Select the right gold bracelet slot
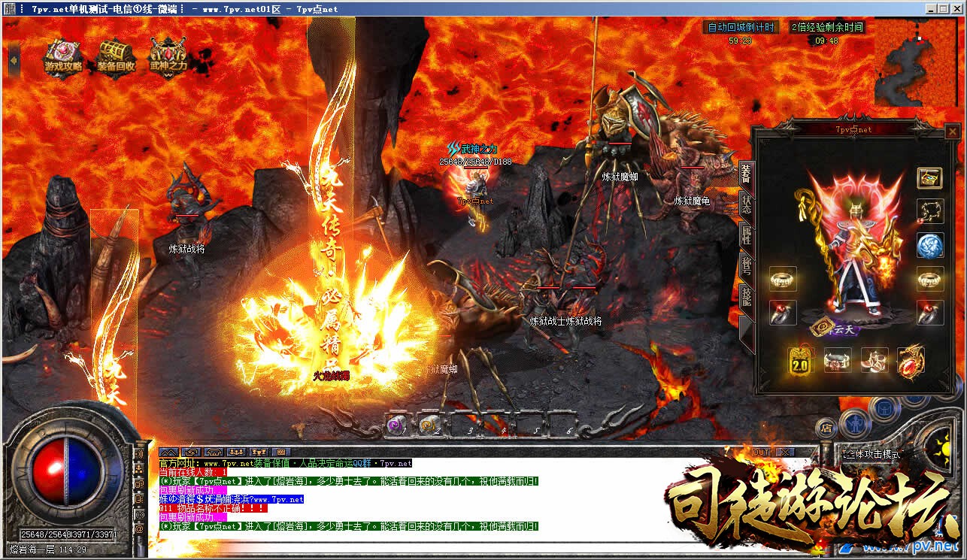 point(930,279)
